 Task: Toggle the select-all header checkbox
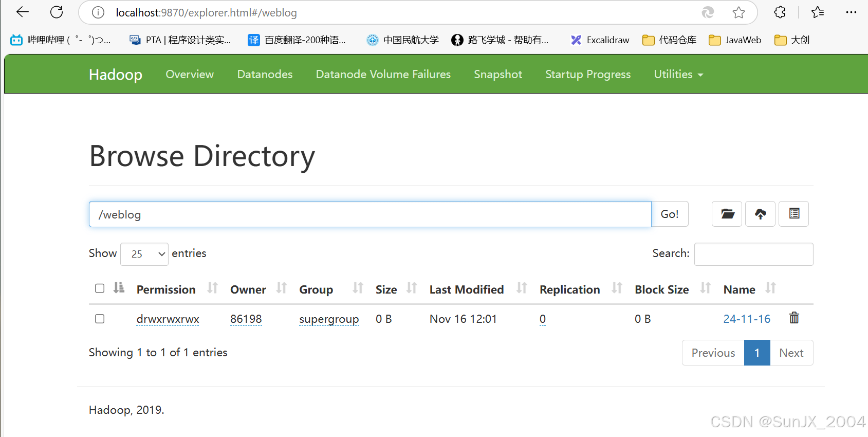100,288
